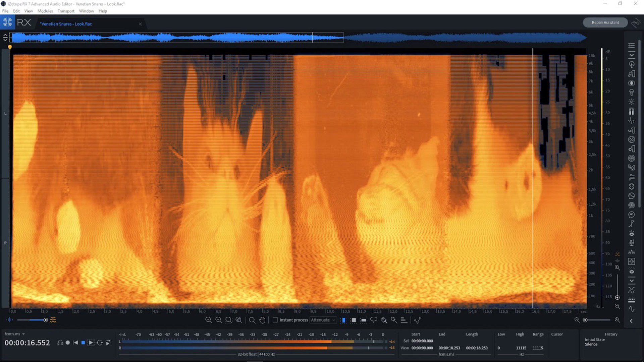The image size is (644, 362).
Task: Open the Help menu
Action: pos(103,11)
